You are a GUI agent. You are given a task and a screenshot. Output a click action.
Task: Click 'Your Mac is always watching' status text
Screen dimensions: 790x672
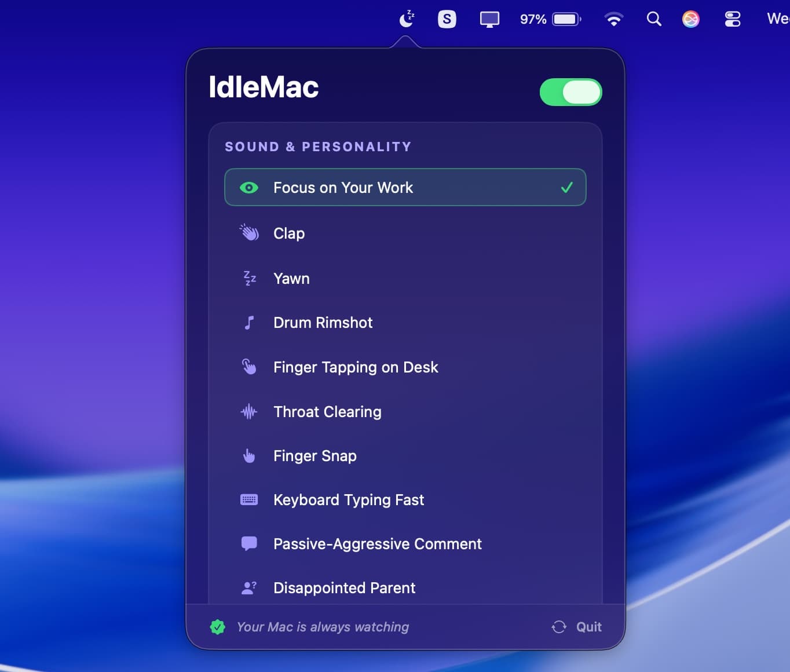coord(323,627)
